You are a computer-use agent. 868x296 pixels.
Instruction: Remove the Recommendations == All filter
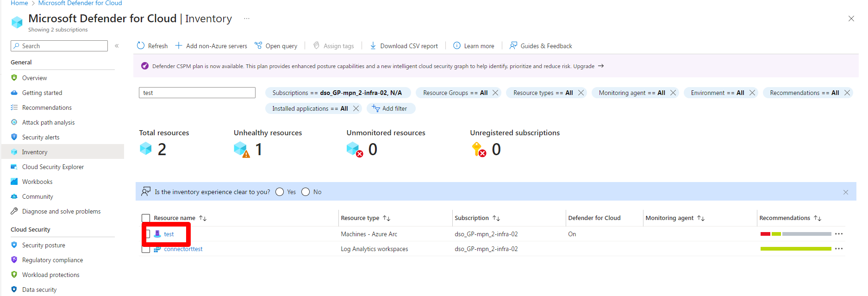(x=847, y=93)
